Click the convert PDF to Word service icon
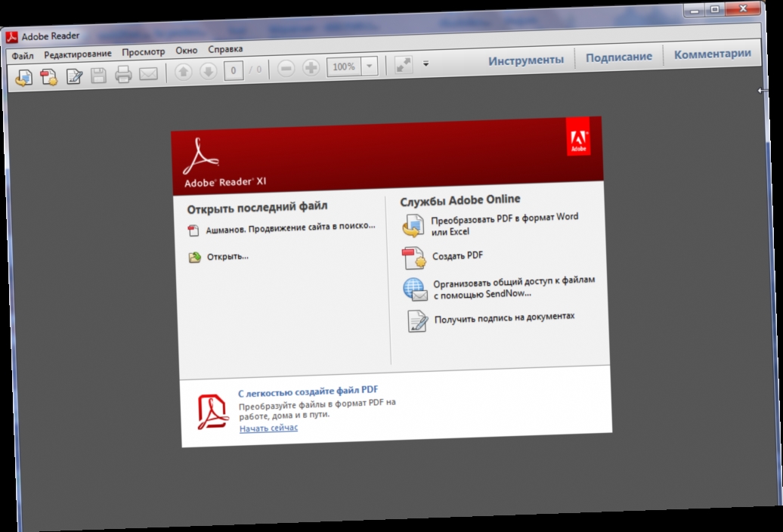 413,226
